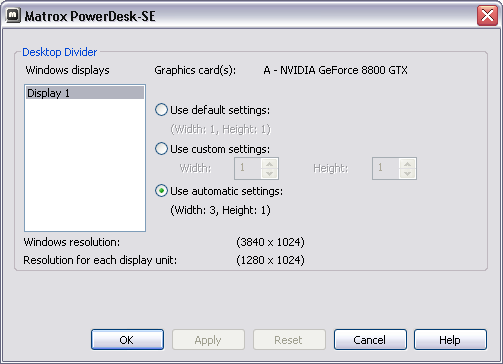The width and height of the screenshot is (503, 364).
Task: Increase Width with the up spinner arrow
Action: 269,164
